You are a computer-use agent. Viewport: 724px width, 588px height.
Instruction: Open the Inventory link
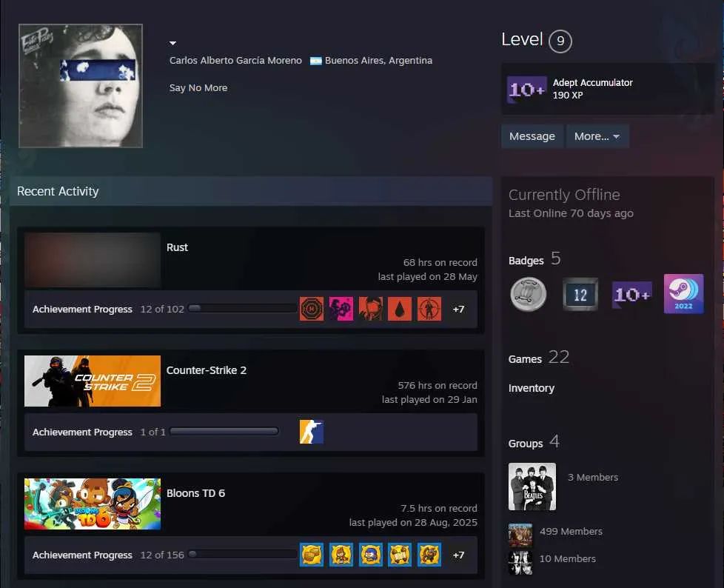click(x=532, y=388)
